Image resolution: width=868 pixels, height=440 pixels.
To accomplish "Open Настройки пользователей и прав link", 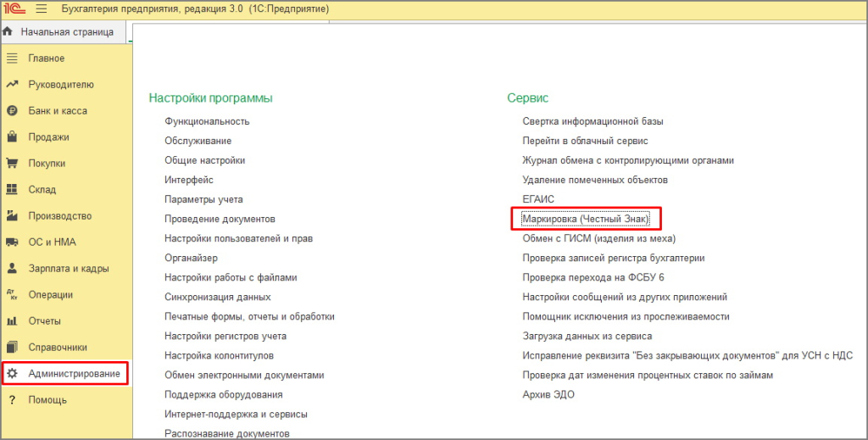I will [x=238, y=238].
